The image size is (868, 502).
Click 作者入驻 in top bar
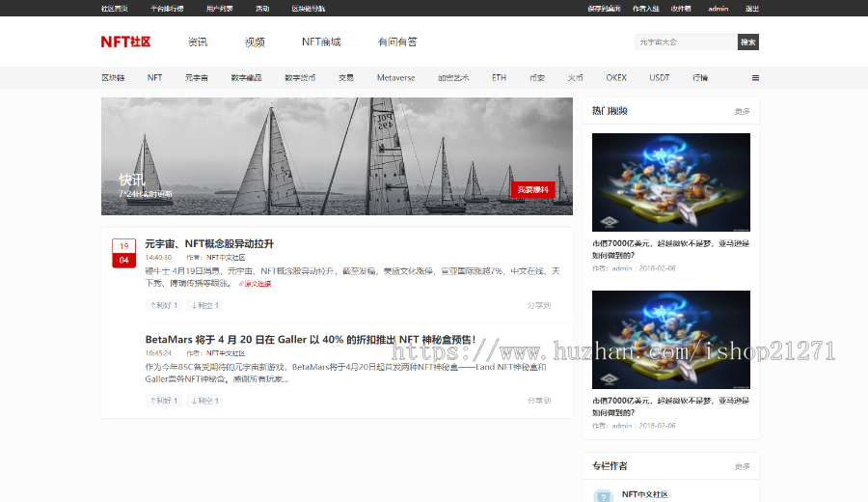click(x=645, y=9)
